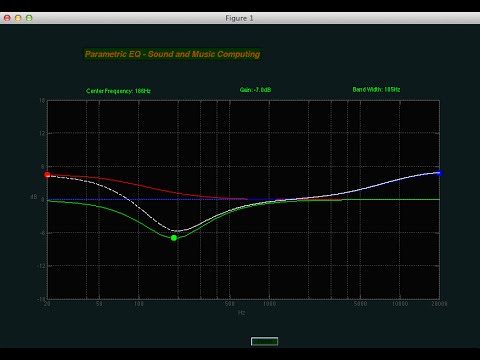This screenshot has height=360, width=480.
Task: Click the green peak filter handle
Action: tap(174, 238)
